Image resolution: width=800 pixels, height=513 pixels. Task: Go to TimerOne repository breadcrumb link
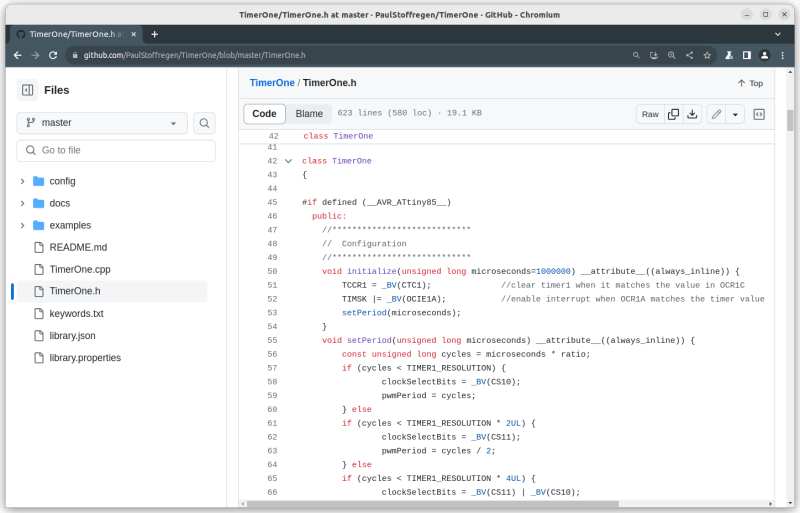click(x=272, y=83)
